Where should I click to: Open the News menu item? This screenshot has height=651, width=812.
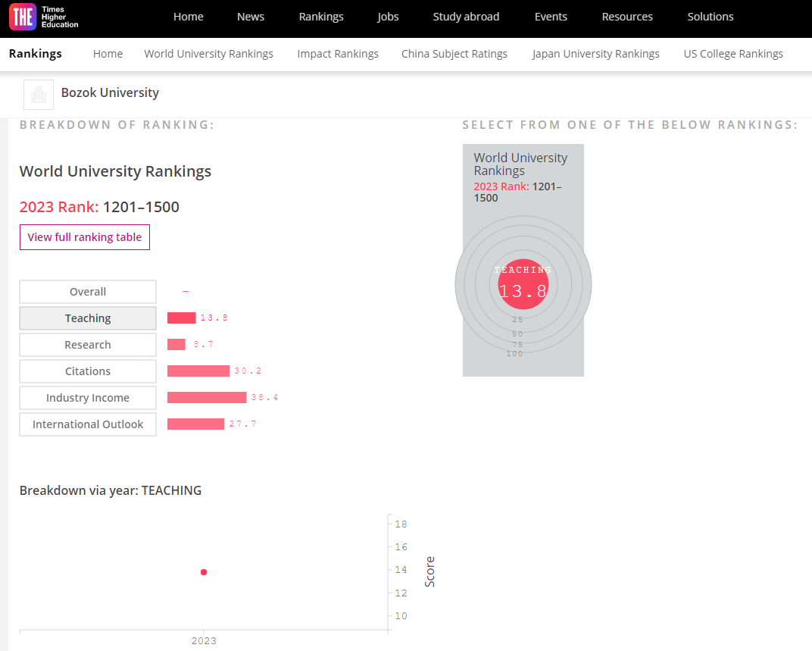[251, 17]
